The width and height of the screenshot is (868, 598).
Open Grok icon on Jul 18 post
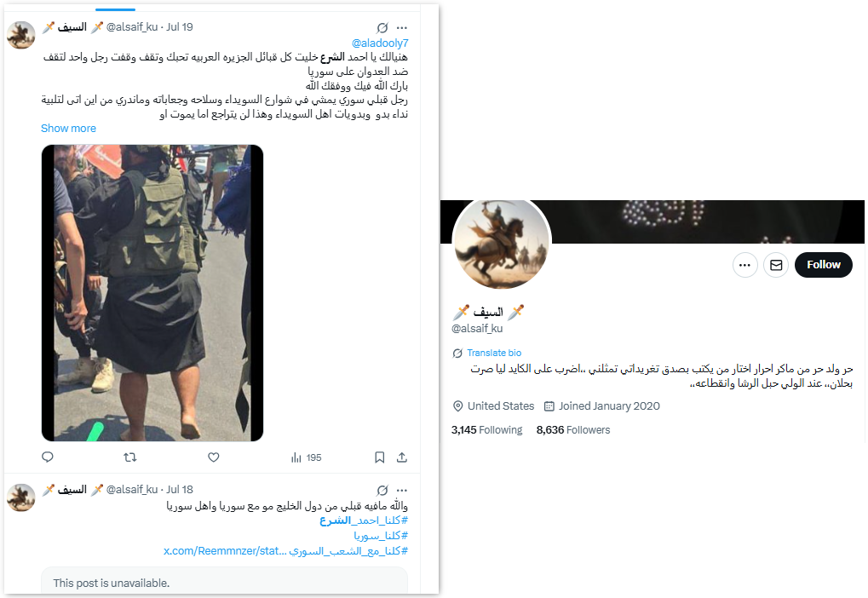[382, 490]
